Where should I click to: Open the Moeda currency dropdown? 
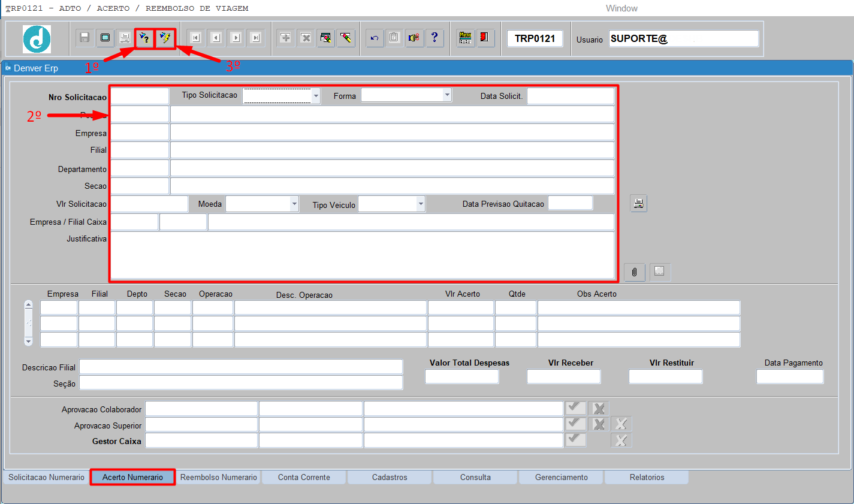point(294,204)
